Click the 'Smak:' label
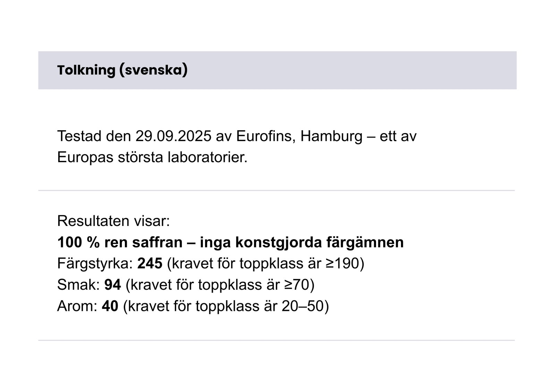Image resolution: width=555 pixels, height=392 pixels. [x=78, y=285]
